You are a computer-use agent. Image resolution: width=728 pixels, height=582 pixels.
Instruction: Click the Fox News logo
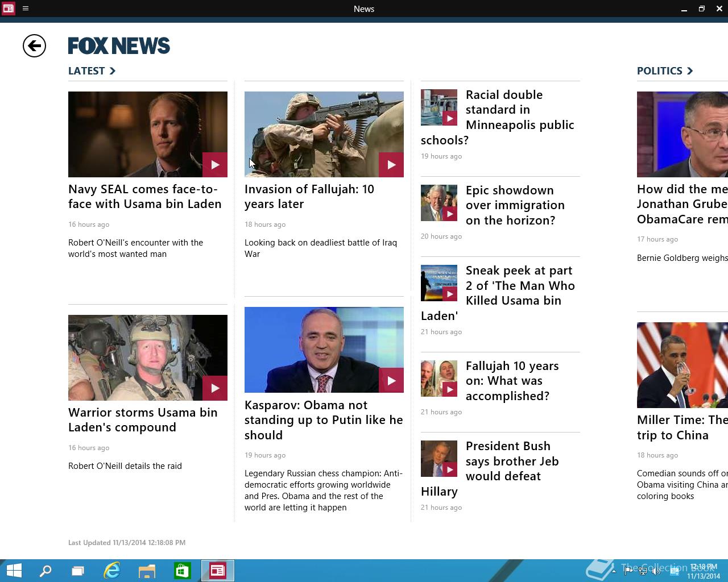coord(119,46)
